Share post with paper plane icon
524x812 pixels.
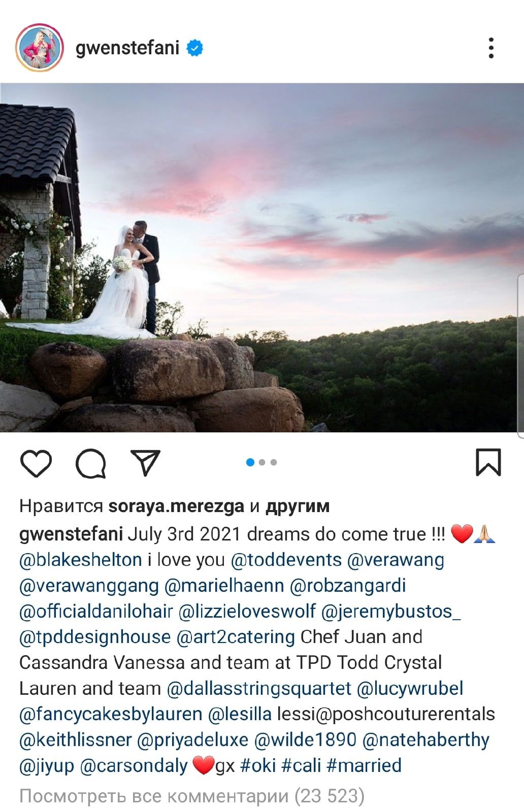(146, 462)
